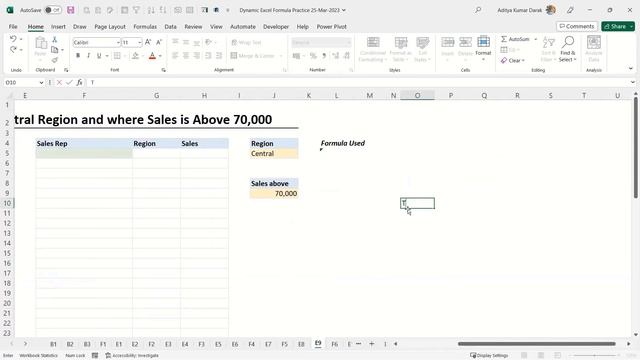Click the Search magnifier in title bar
Screen dimensions: 640x360
pyautogui.click(x=478, y=10)
